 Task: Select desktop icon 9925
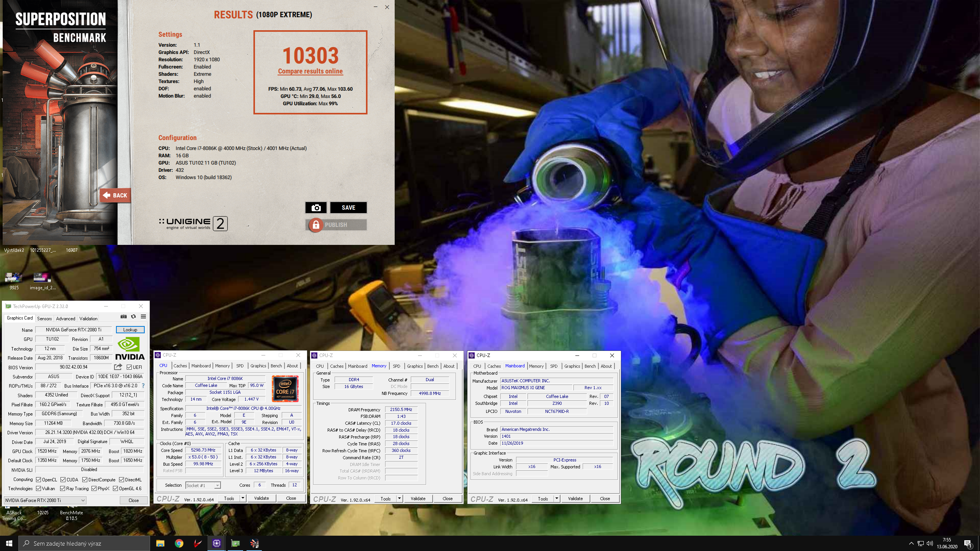(14, 280)
